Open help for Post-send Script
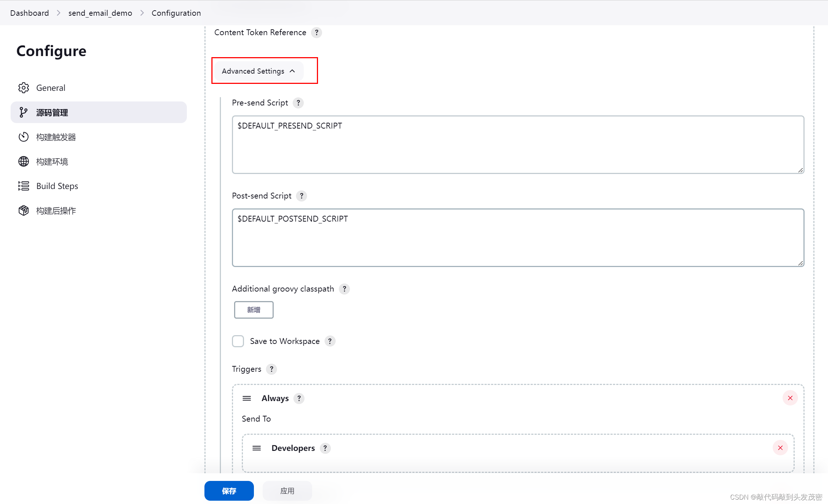Viewport: 828px width, 504px height. (x=302, y=196)
